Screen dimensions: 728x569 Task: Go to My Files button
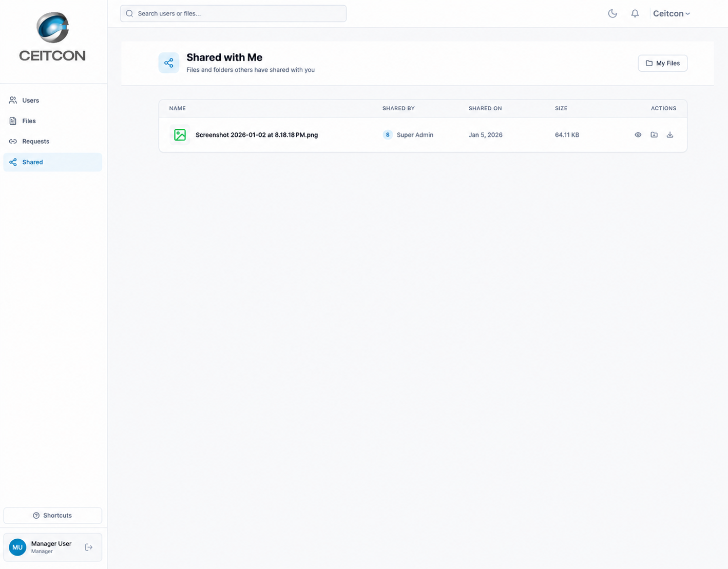tap(662, 63)
